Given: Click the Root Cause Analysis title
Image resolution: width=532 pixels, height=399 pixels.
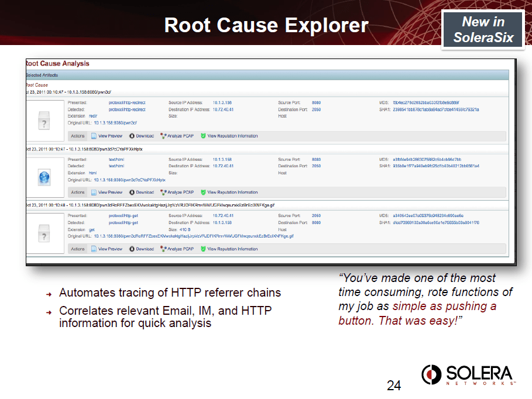Looking at the screenshot, I should [58, 63].
